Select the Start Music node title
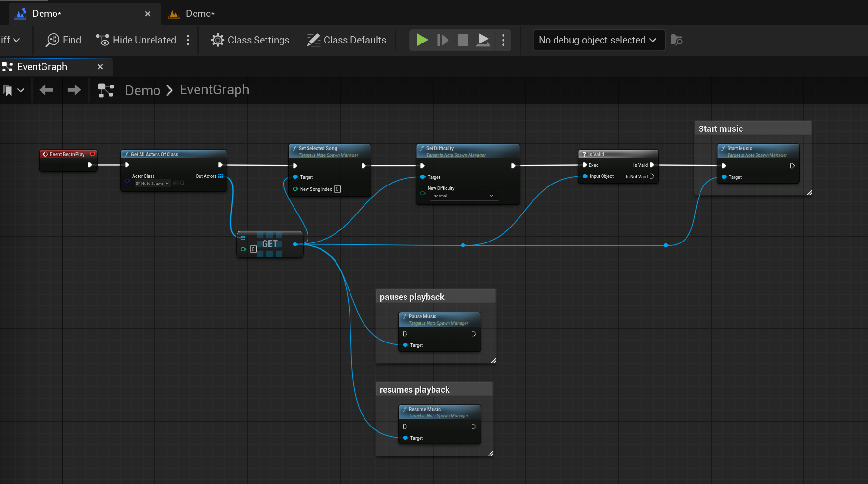Image resolution: width=868 pixels, height=484 pixels. click(x=740, y=148)
